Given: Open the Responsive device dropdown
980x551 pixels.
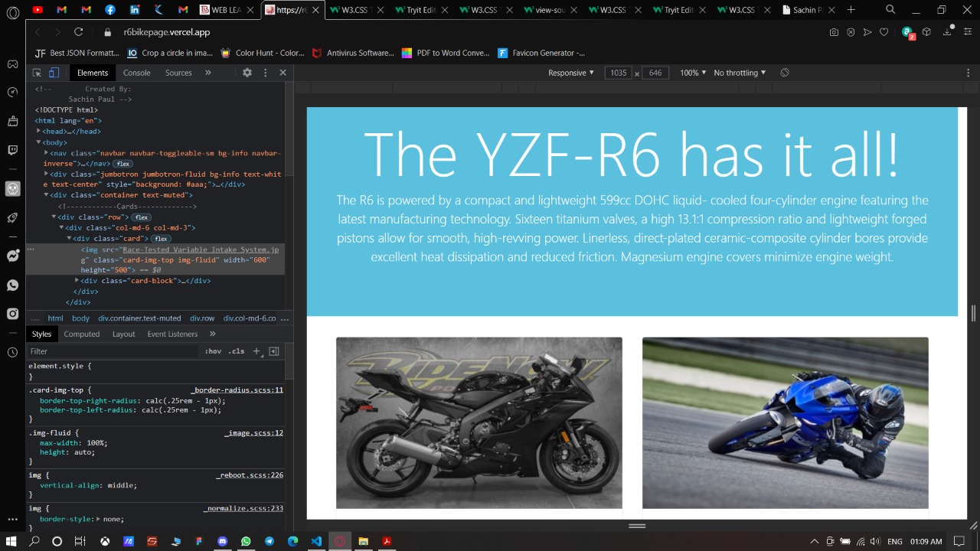Looking at the screenshot, I should pos(571,73).
